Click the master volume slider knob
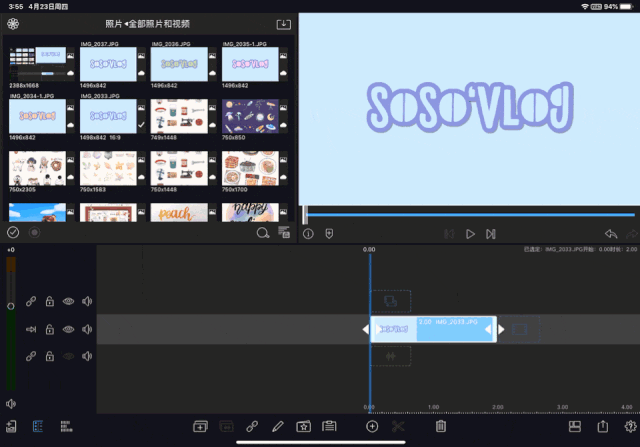This screenshot has width=640, height=447. coord(11,306)
